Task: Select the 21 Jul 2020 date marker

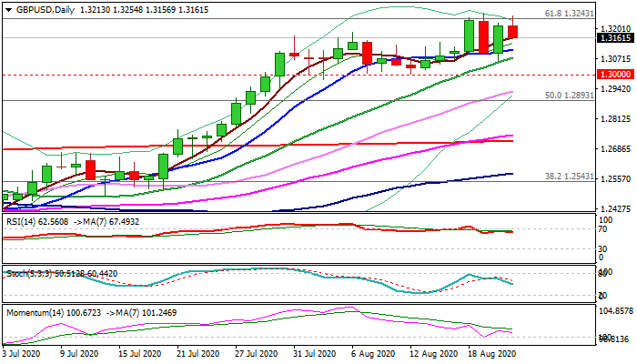Action: (x=197, y=353)
